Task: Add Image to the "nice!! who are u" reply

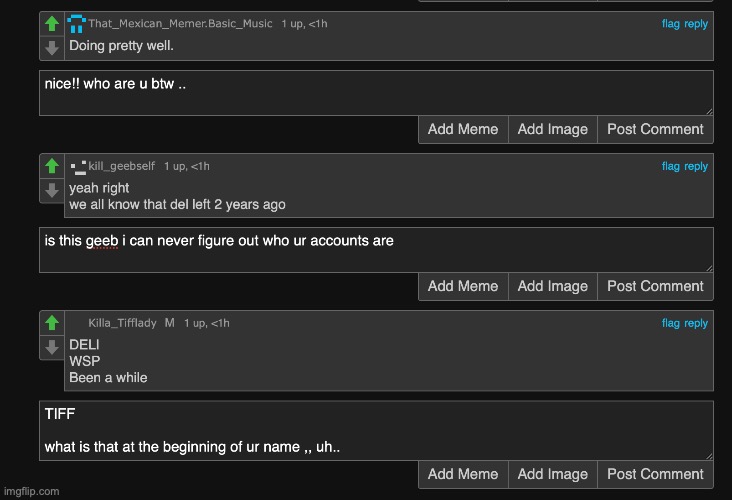Action: pyautogui.click(x=552, y=129)
